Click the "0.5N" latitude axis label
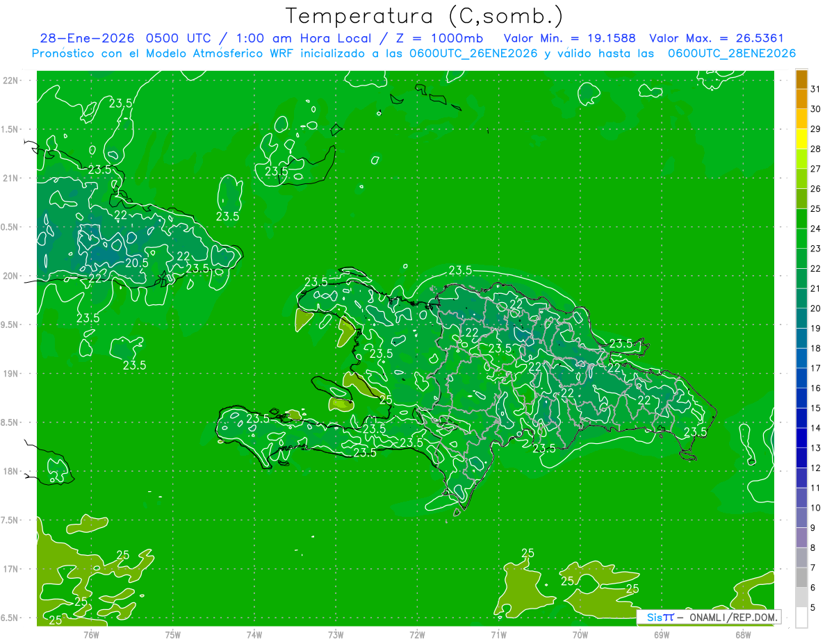Screen dimensions: 834x644 tap(10, 227)
